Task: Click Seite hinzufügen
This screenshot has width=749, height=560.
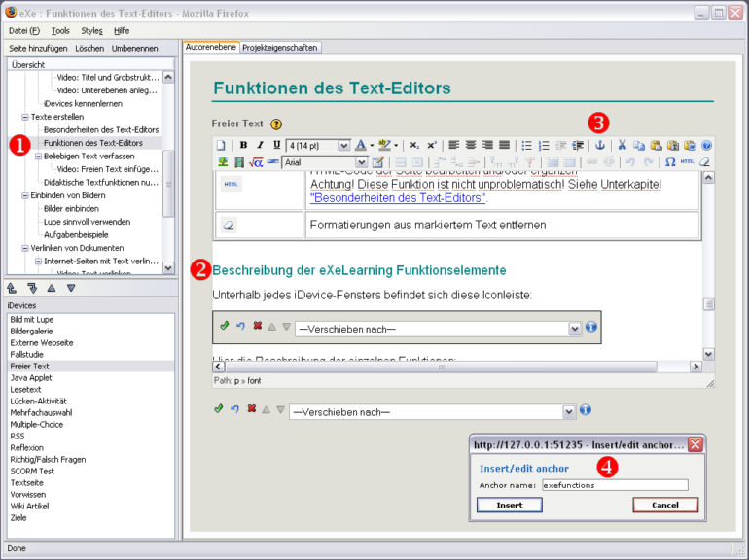Action: point(38,49)
